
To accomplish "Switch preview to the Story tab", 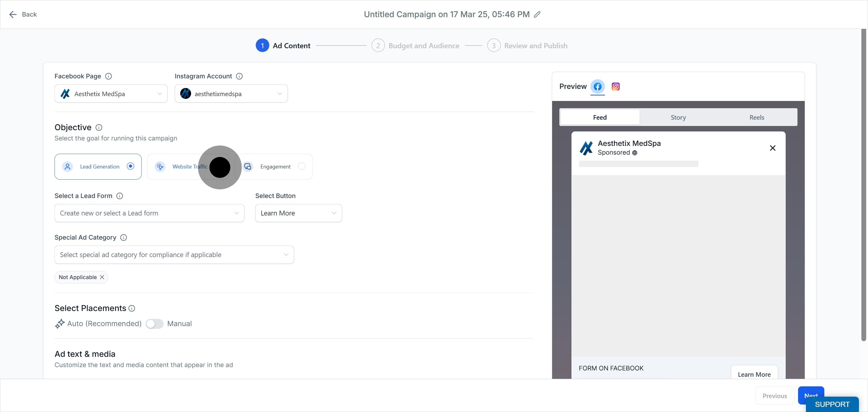I will 678,117.
